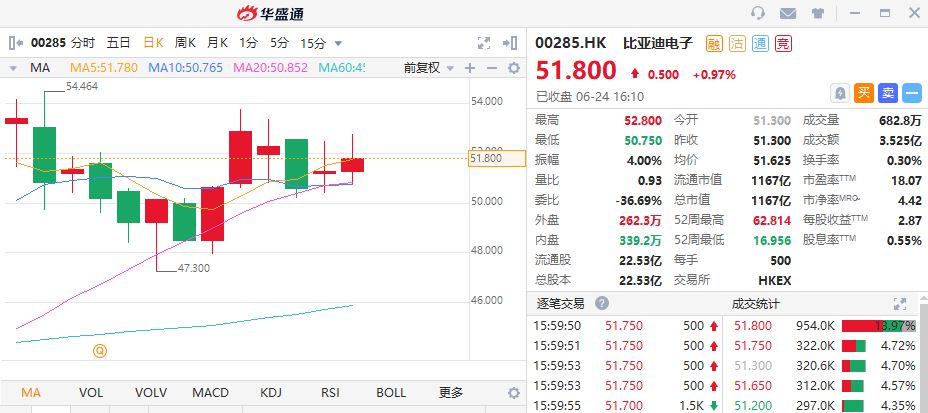Image resolution: width=928 pixels, height=413 pixels.
Task: Switch to the 成交统计 trade statistics tab
Action: [756, 304]
